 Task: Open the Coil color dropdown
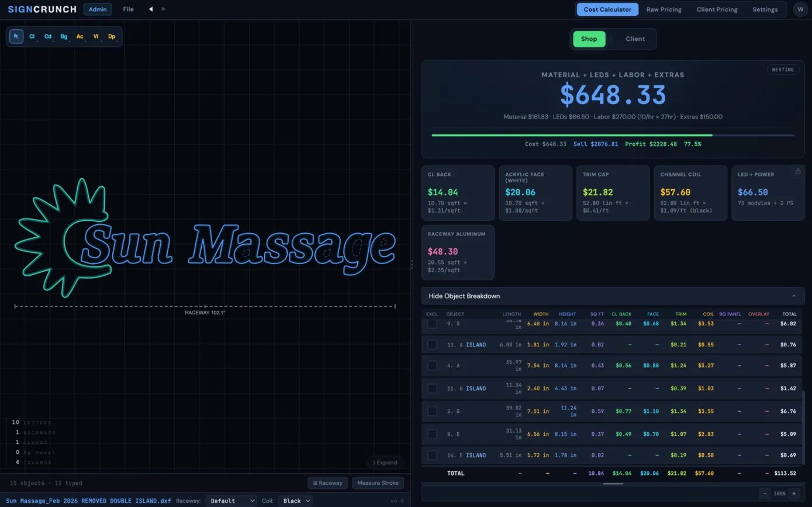point(295,501)
